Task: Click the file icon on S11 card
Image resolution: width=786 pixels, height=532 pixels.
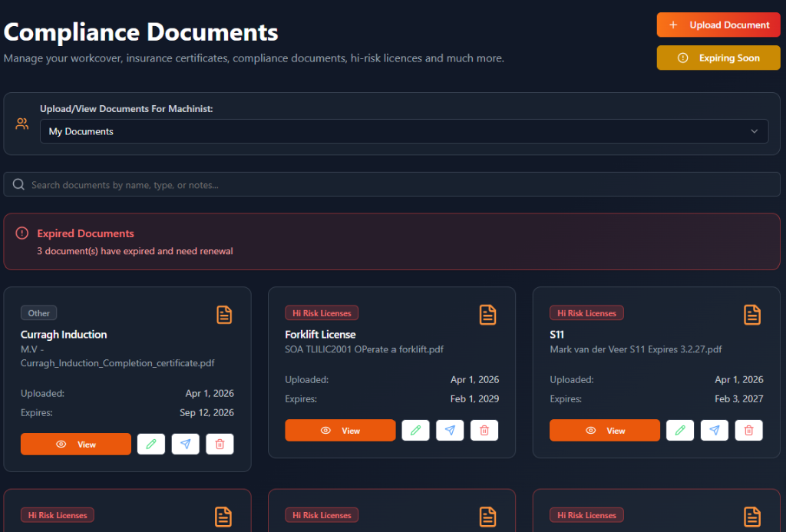Action: [x=752, y=315]
